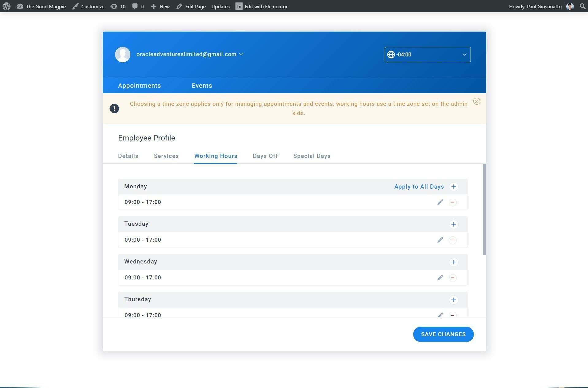The image size is (588, 388).
Task: Click The Good Magpie site link
Action: click(x=41, y=6)
